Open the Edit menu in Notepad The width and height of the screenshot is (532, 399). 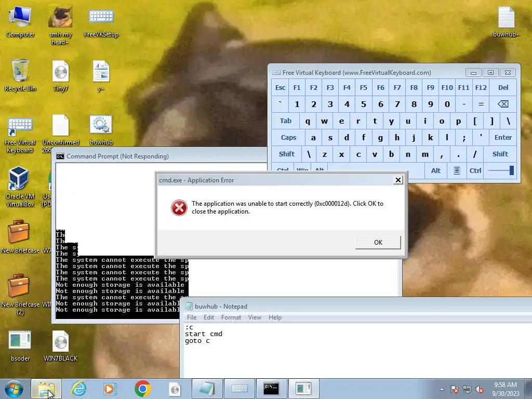(209, 317)
